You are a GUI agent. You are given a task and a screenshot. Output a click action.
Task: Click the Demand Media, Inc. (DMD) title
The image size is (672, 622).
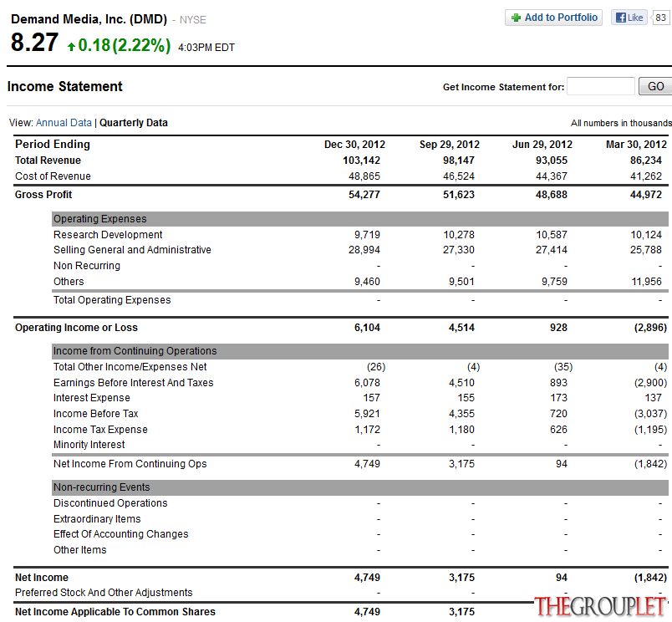[89, 19]
